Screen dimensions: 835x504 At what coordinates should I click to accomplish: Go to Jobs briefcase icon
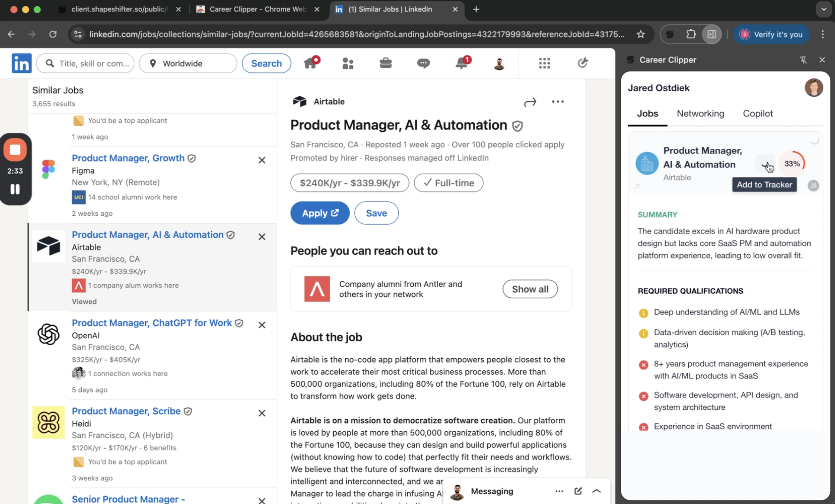(x=386, y=63)
